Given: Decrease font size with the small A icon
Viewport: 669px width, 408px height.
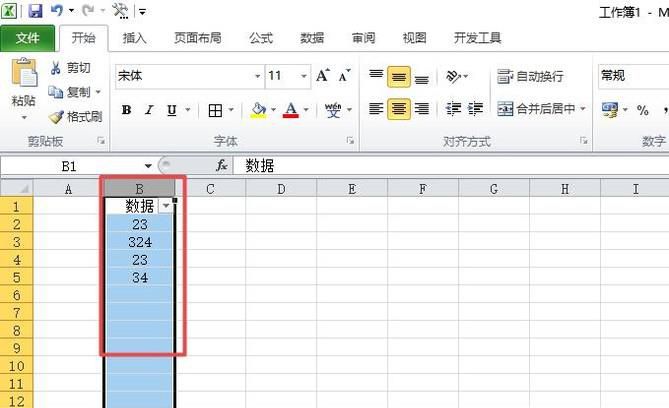Looking at the screenshot, I should [344, 76].
